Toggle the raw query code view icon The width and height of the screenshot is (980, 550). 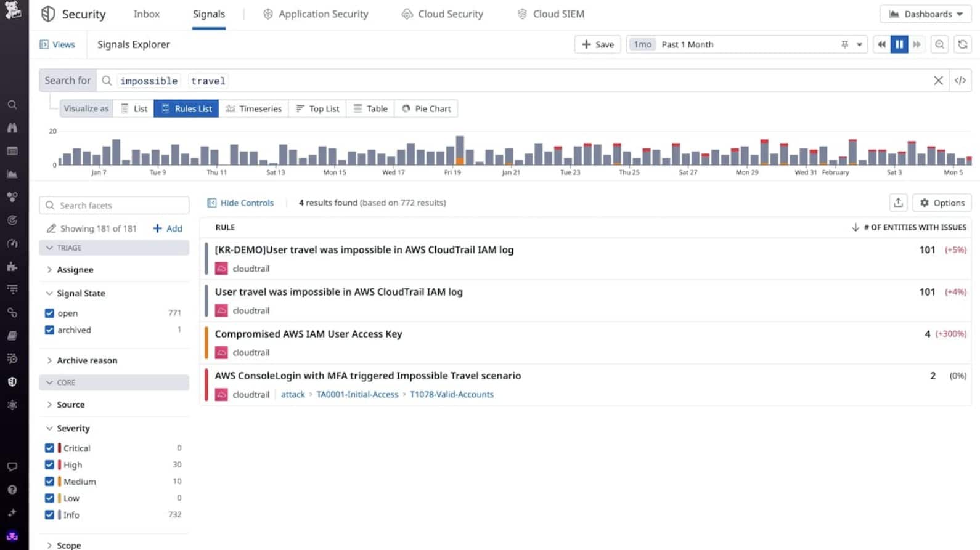pyautogui.click(x=960, y=81)
